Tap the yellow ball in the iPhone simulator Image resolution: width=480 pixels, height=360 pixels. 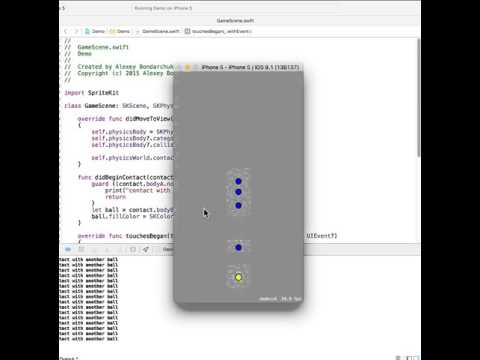click(238, 277)
